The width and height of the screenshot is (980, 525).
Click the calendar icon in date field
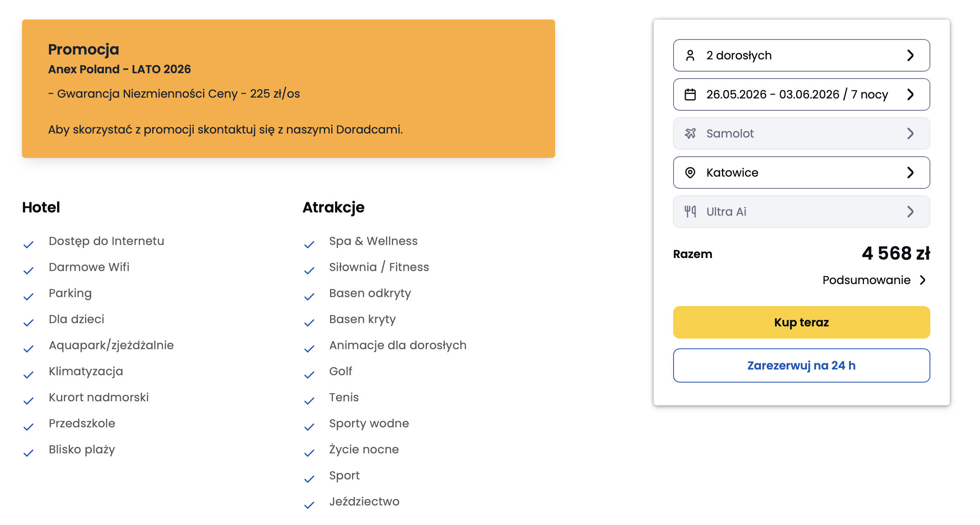click(690, 94)
